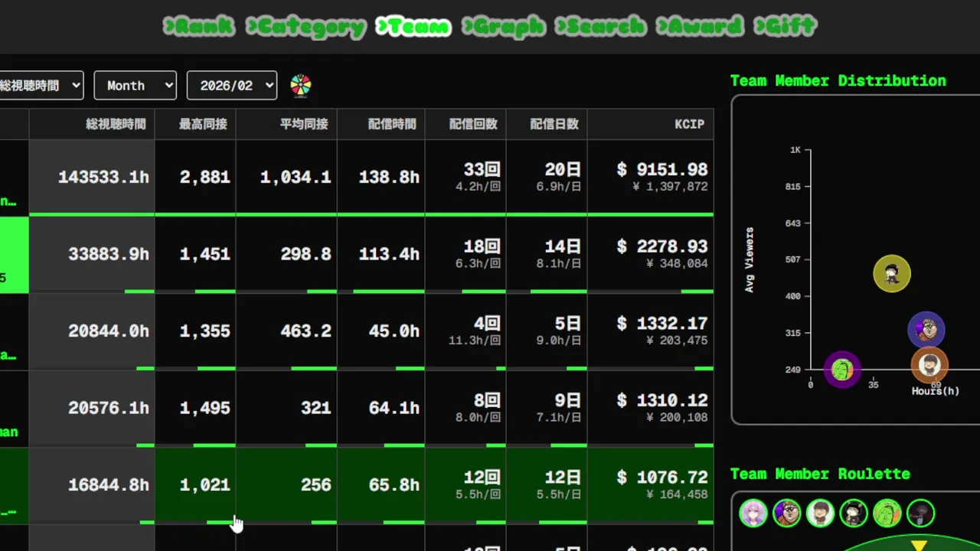
Task: Open the Category page
Action: [305, 26]
